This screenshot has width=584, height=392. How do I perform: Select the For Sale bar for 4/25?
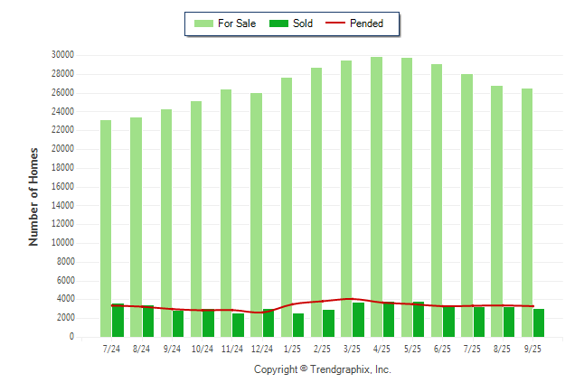pyautogui.click(x=376, y=181)
